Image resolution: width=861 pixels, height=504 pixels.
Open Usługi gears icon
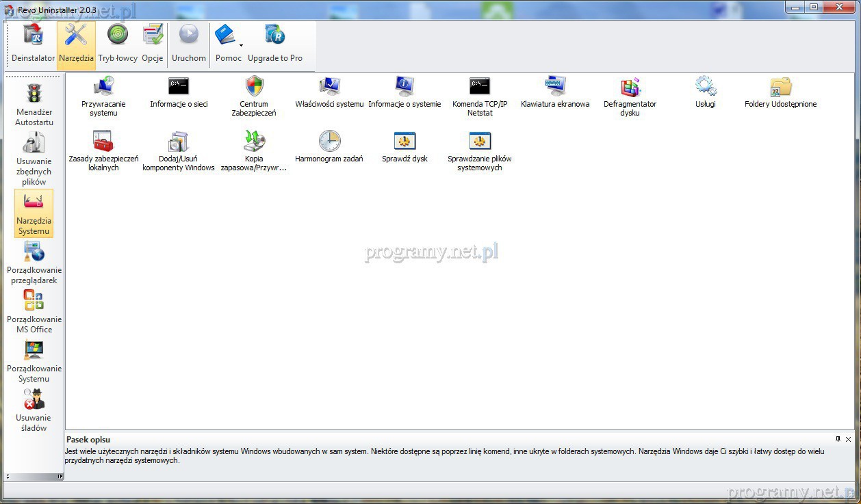[x=705, y=87]
